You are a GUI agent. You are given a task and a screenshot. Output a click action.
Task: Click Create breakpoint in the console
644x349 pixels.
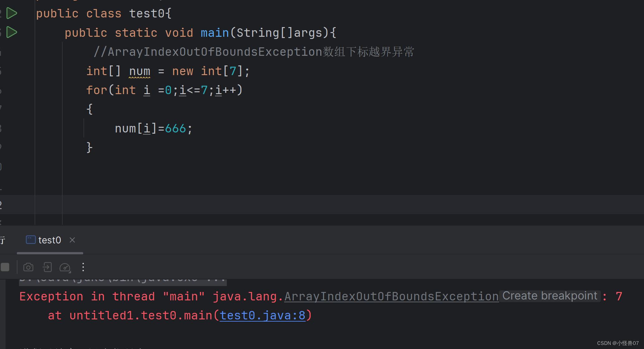(x=550, y=295)
